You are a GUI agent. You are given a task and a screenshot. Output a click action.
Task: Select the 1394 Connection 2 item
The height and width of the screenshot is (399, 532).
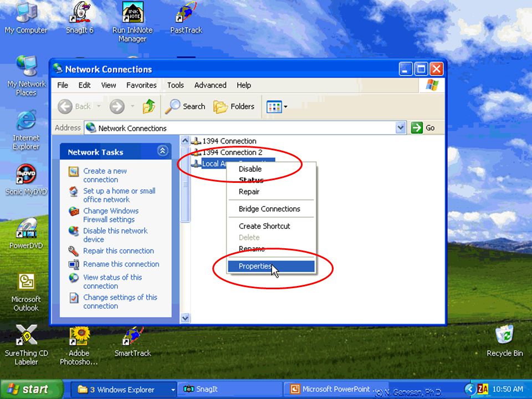[227, 152]
